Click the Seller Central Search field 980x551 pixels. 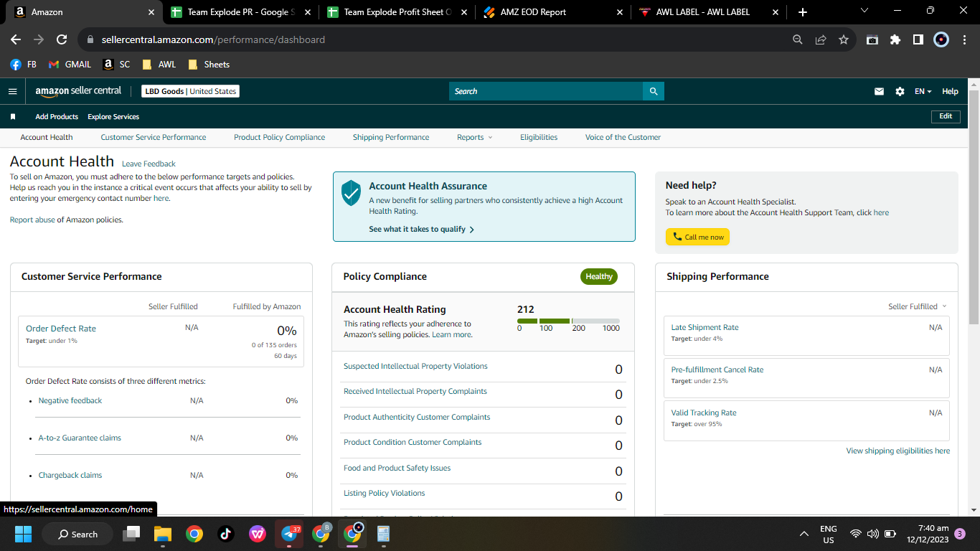pyautogui.click(x=546, y=91)
